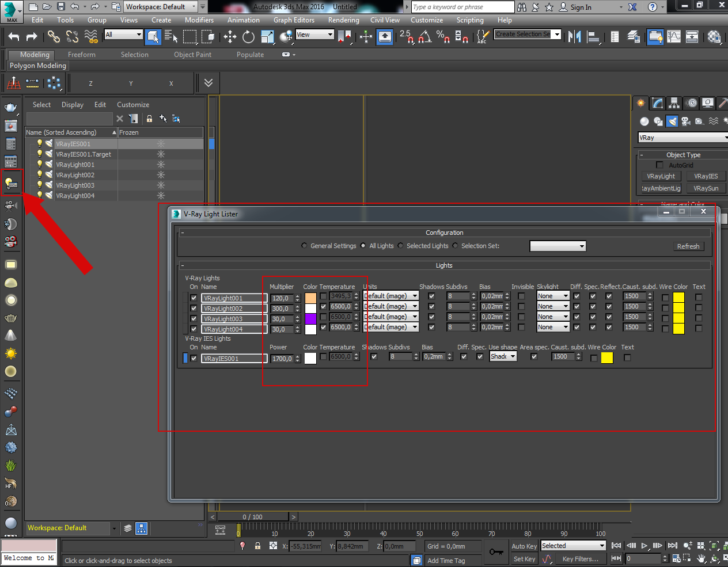This screenshot has width=728, height=567.
Task: Toggle Selection Lock padlock in status bar
Action: [x=258, y=546]
